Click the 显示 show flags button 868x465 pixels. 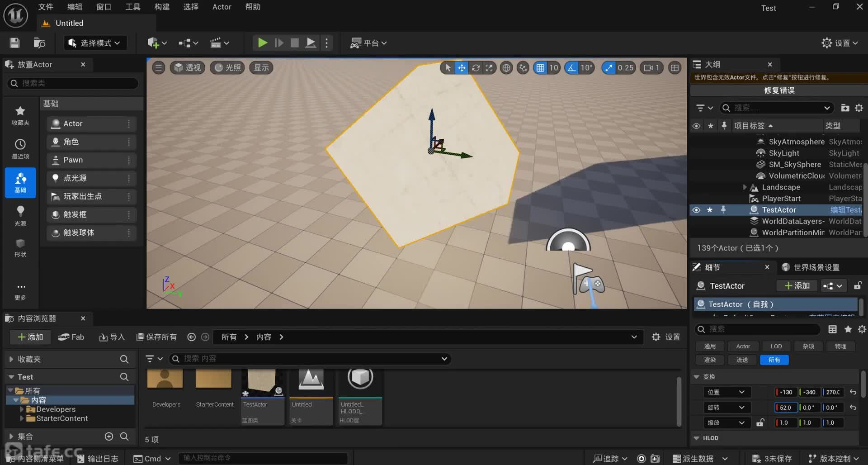(x=261, y=68)
